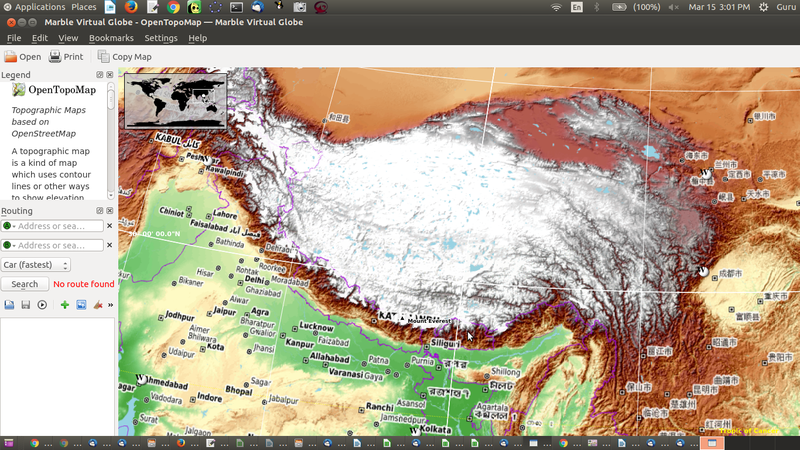Open the system settings gear menu
This screenshot has height=450, width=800.
coord(763,7)
